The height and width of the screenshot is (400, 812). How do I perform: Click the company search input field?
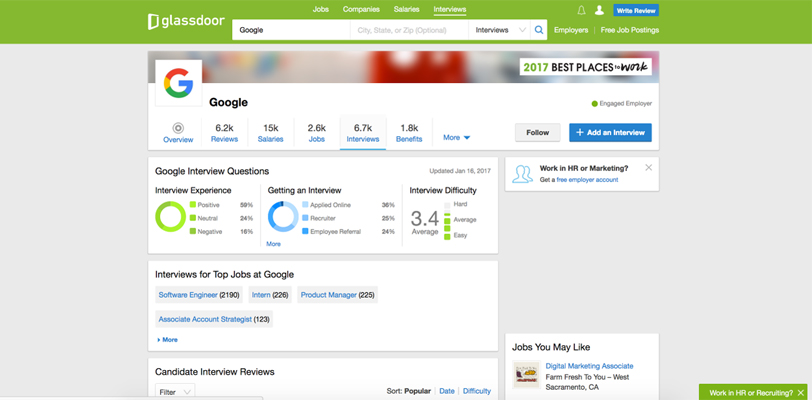(x=292, y=30)
